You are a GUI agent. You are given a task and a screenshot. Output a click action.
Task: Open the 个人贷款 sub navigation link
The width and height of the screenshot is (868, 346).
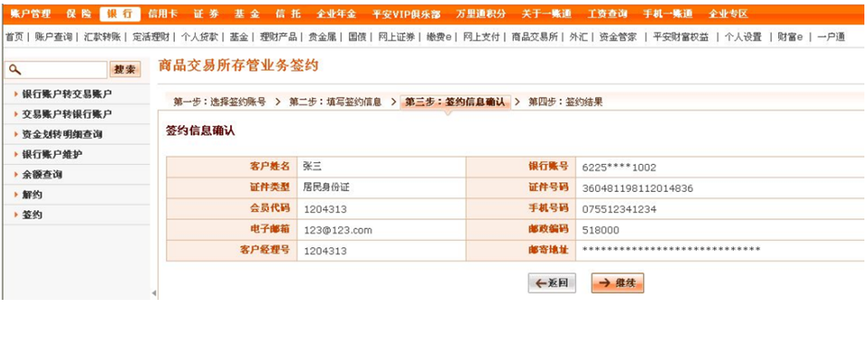click(x=199, y=37)
